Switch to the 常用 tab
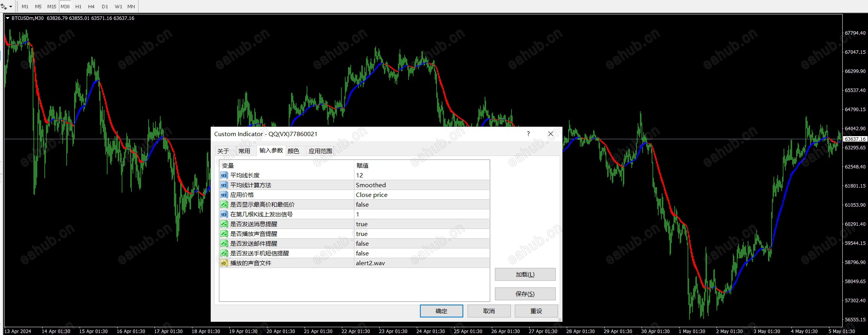 (x=244, y=151)
